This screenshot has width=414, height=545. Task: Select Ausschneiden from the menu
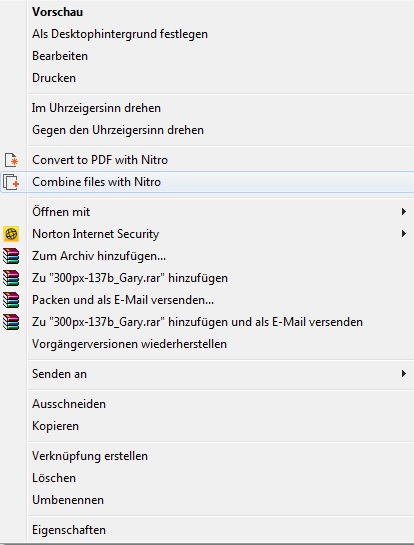click(69, 404)
